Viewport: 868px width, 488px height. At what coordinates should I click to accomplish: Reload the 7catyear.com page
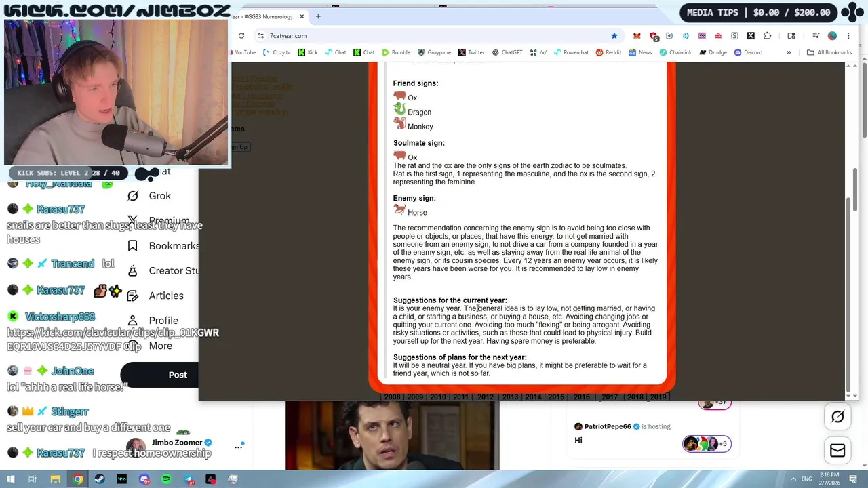pos(241,35)
